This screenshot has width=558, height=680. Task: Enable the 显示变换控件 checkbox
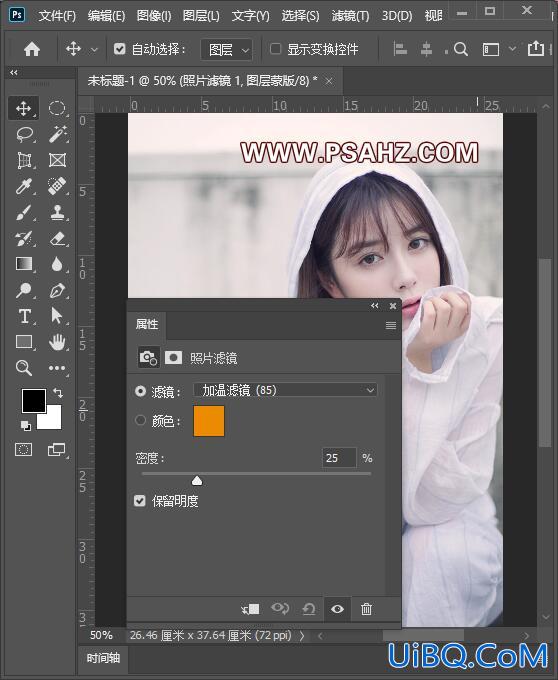click(275, 49)
